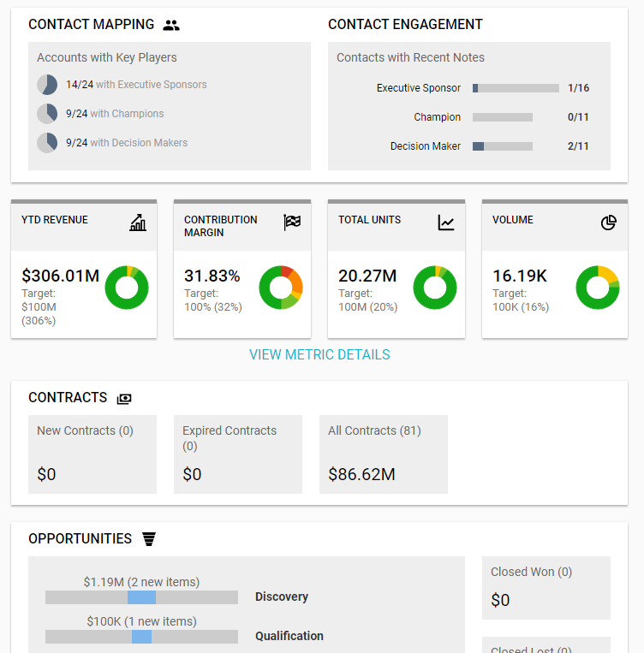
Task: Open the View Metric Details link
Action: [319, 354]
